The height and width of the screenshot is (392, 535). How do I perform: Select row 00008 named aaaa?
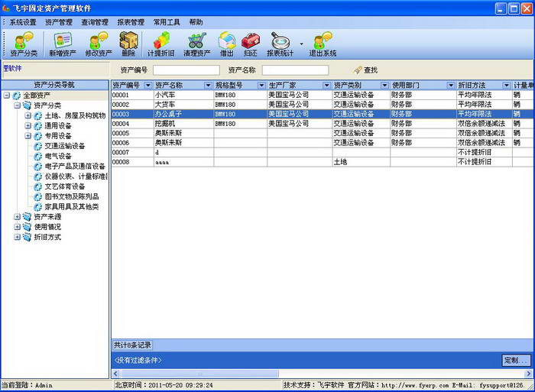pyautogui.click(x=323, y=162)
